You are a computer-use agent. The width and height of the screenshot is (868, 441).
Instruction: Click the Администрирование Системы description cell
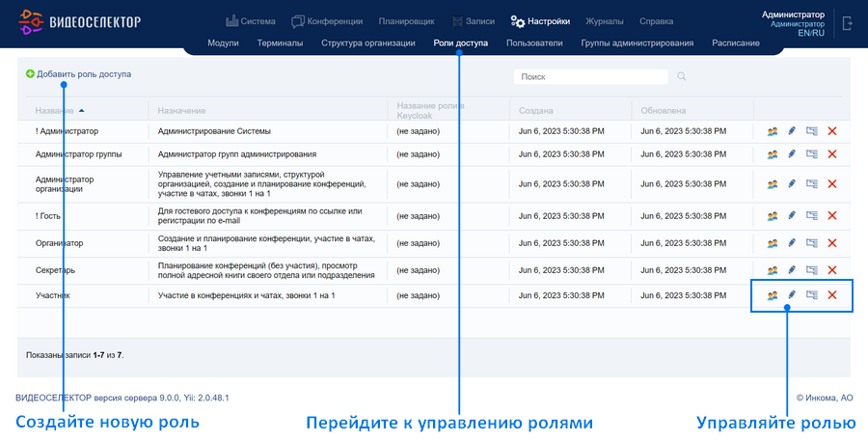(214, 131)
